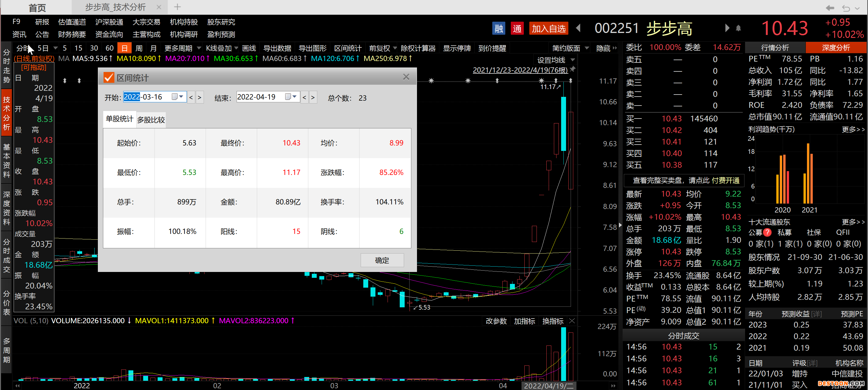This screenshot has height=390, width=868.
Task: Expand the 设置均线 dropdown
Action: [x=572, y=60]
